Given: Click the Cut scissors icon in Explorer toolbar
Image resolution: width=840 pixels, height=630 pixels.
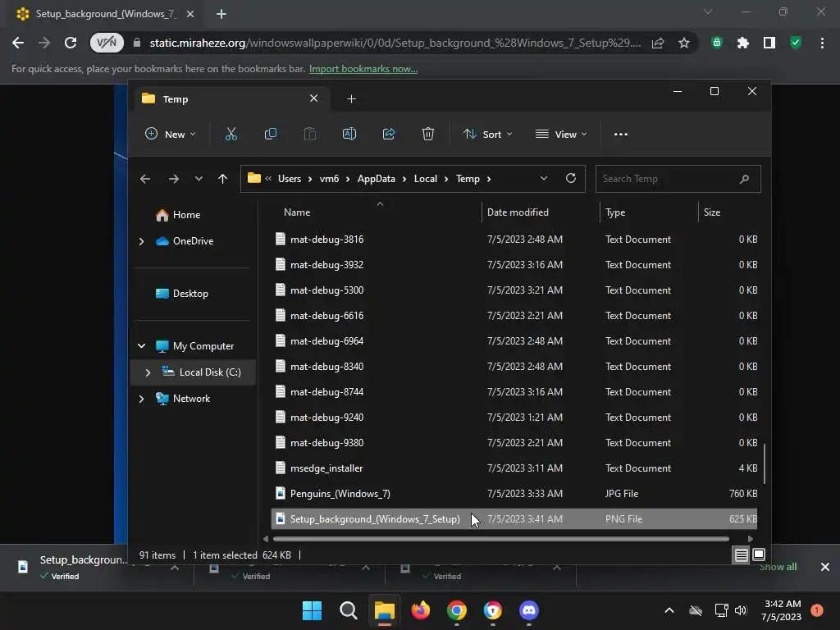Looking at the screenshot, I should pos(231,134).
